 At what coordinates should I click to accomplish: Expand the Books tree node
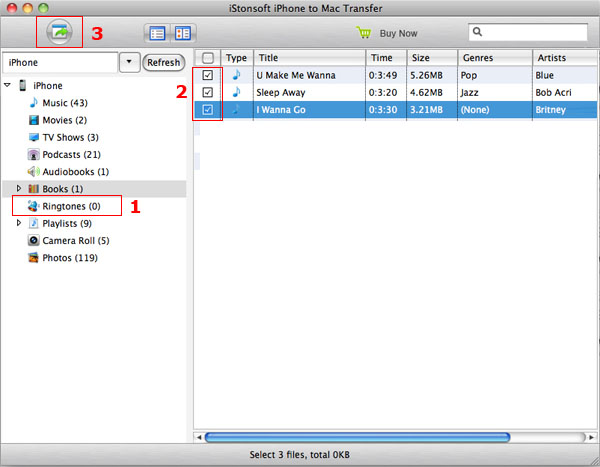(19, 188)
